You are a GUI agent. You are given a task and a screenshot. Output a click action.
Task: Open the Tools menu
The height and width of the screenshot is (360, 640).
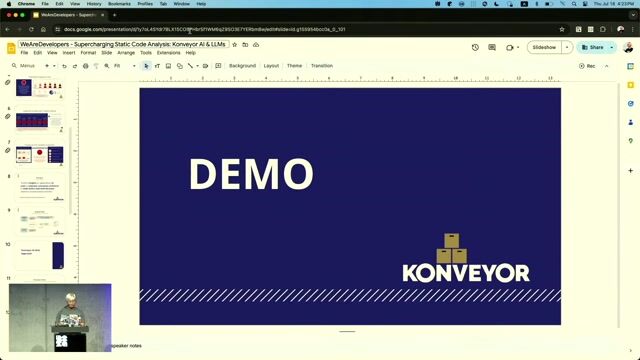[x=146, y=53]
